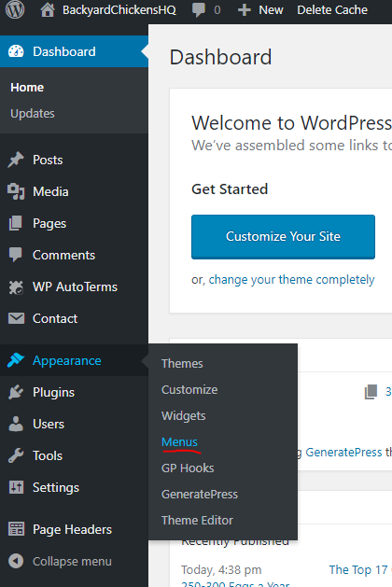Screen dimensions: 392x587
Task: Open the Updates submenu item
Action: (x=33, y=114)
